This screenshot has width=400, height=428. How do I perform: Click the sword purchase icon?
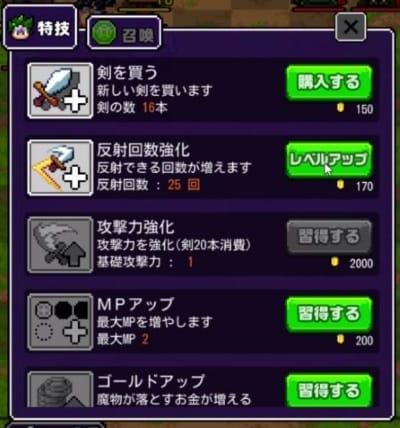tap(60, 91)
